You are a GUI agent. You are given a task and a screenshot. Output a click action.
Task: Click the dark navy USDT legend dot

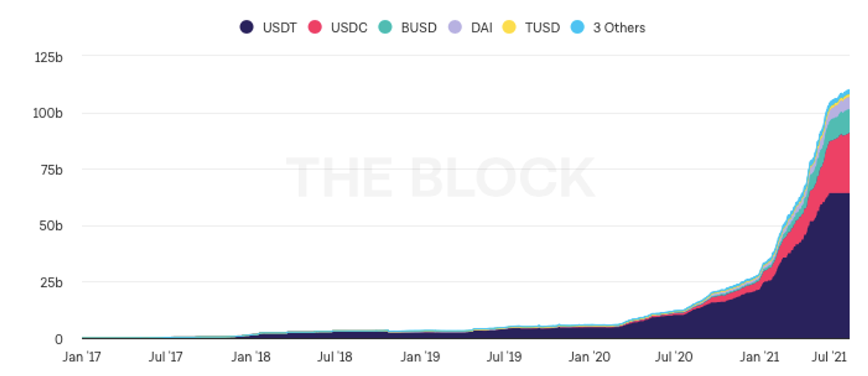pos(247,27)
